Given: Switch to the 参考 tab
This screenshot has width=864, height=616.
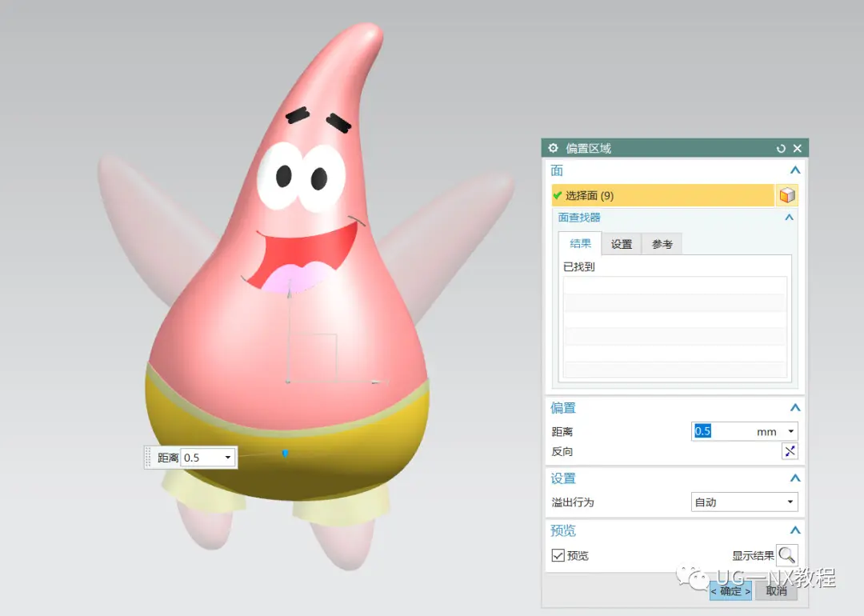Looking at the screenshot, I should pyautogui.click(x=662, y=244).
